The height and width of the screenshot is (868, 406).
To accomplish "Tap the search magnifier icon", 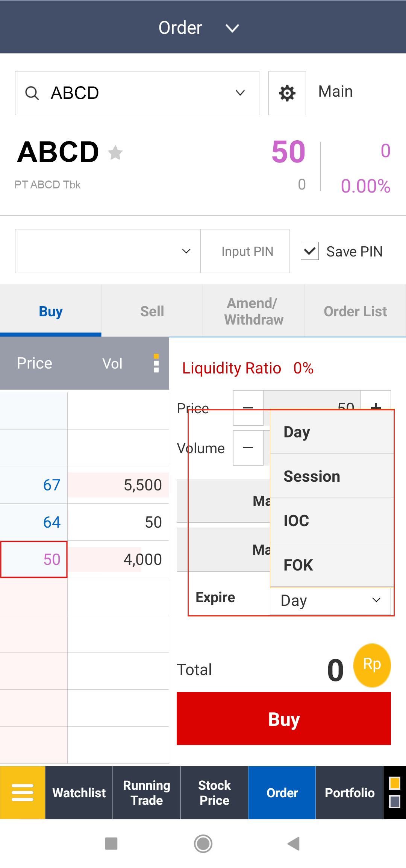I will [x=32, y=93].
